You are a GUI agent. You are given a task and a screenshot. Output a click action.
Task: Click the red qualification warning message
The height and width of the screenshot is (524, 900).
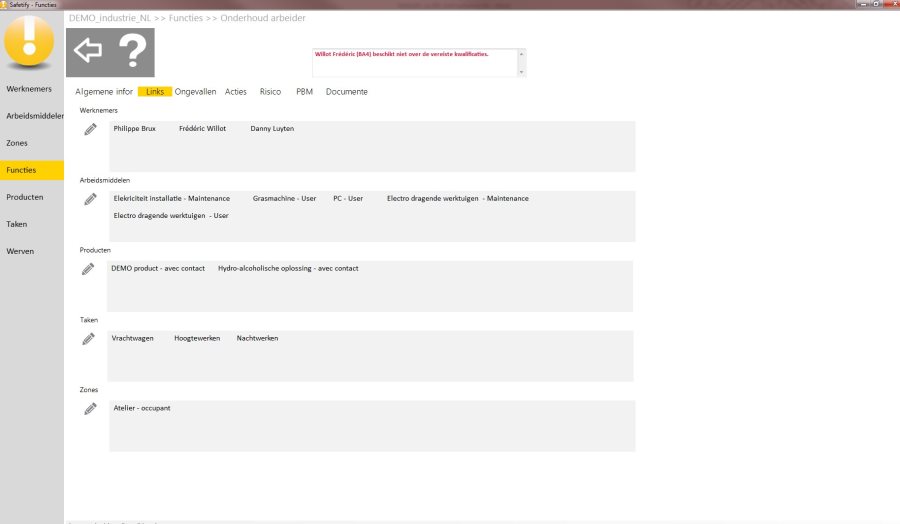click(401, 54)
